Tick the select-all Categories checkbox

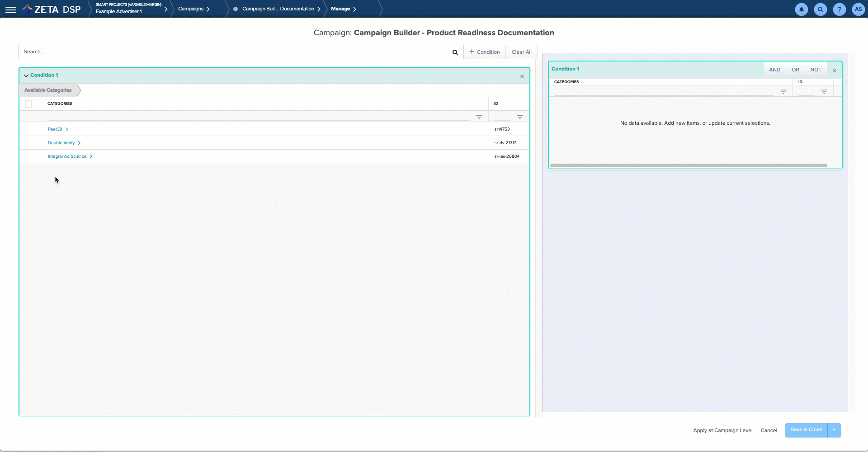click(28, 104)
